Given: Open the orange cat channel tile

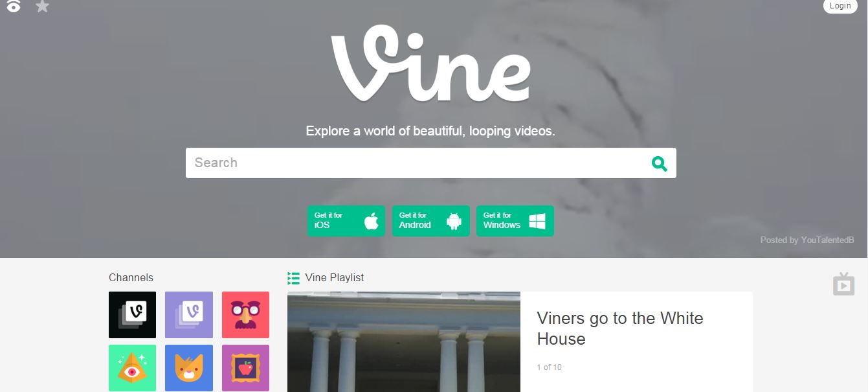Looking at the screenshot, I should (x=189, y=368).
